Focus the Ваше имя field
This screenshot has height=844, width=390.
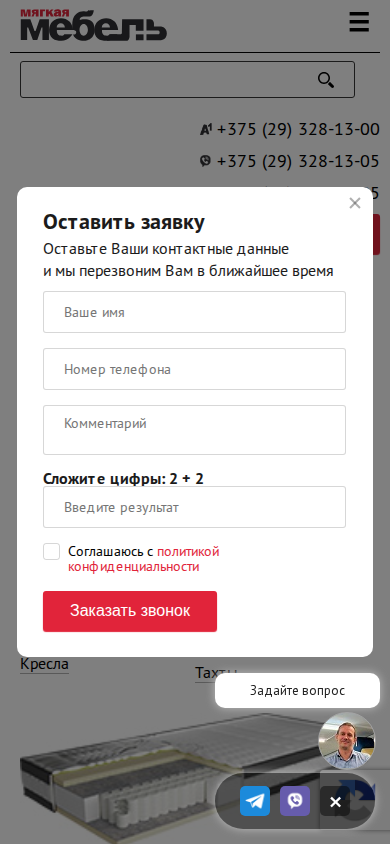194,312
